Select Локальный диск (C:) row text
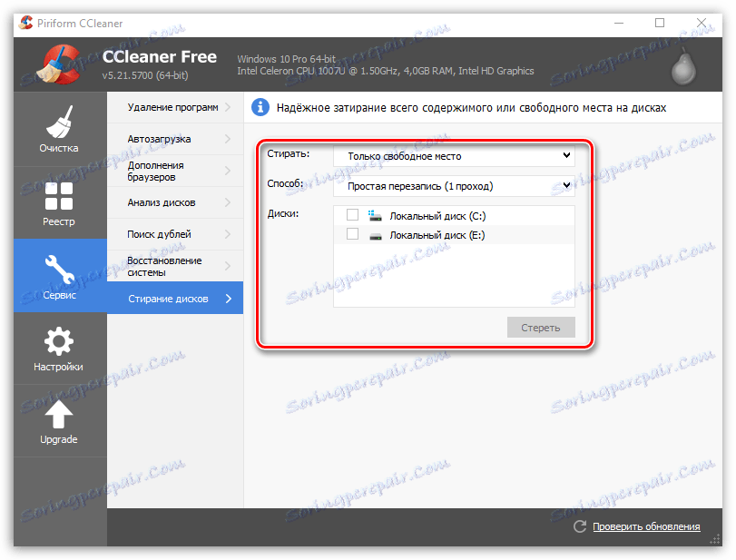Viewport: 736px width, 560px height. coord(437,216)
